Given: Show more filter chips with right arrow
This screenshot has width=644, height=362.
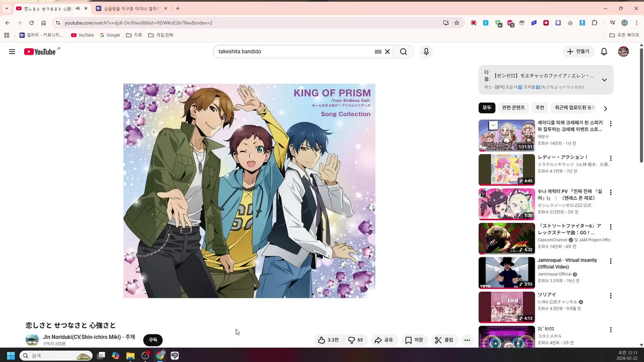Looking at the screenshot, I should 605,108.
